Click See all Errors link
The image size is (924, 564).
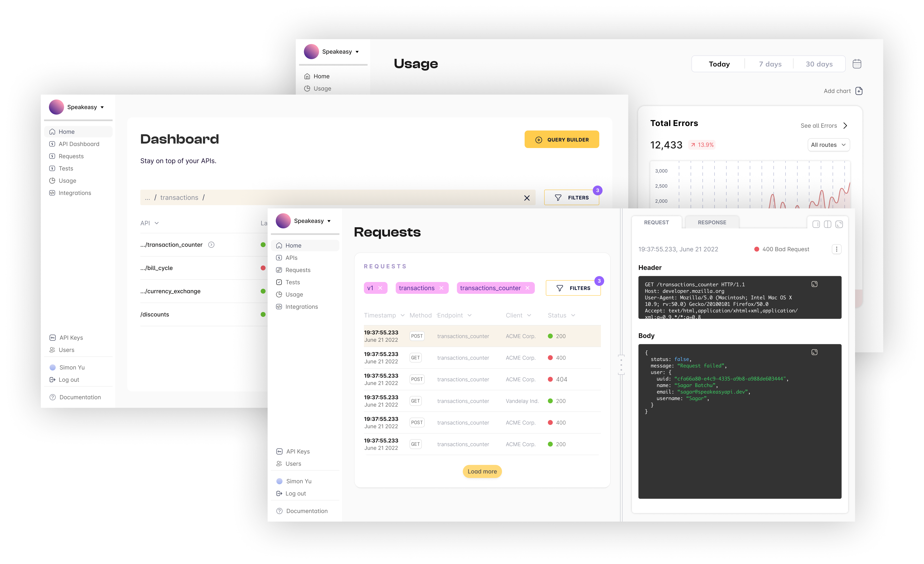tap(823, 126)
